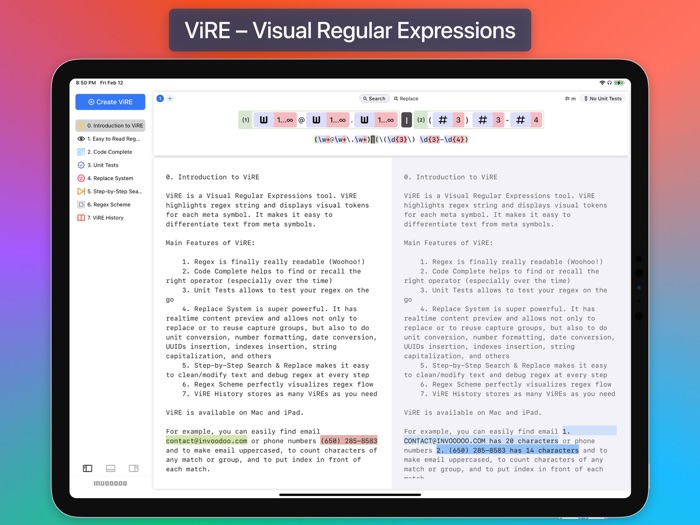Click 'ViRE is available on Mac and iPad.' in left editor
Screen dimensions: 700x525
pos(234,412)
